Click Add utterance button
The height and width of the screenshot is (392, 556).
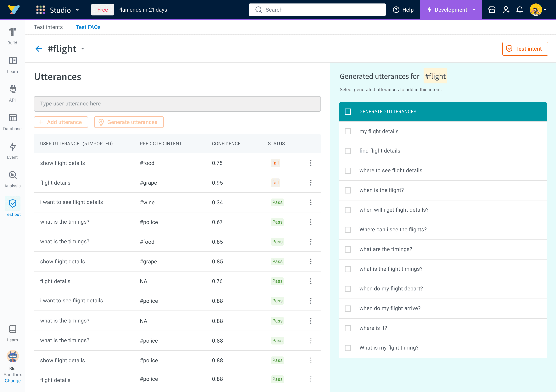pyautogui.click(x=61, y=122)
